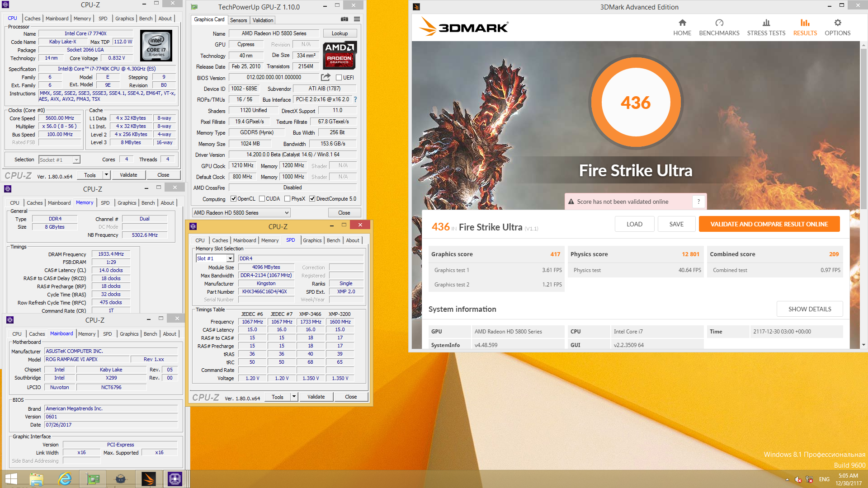The height and width of the screenshot is (488, 868).
Task: Click the network status tray icon
Action: coord(809,479)
